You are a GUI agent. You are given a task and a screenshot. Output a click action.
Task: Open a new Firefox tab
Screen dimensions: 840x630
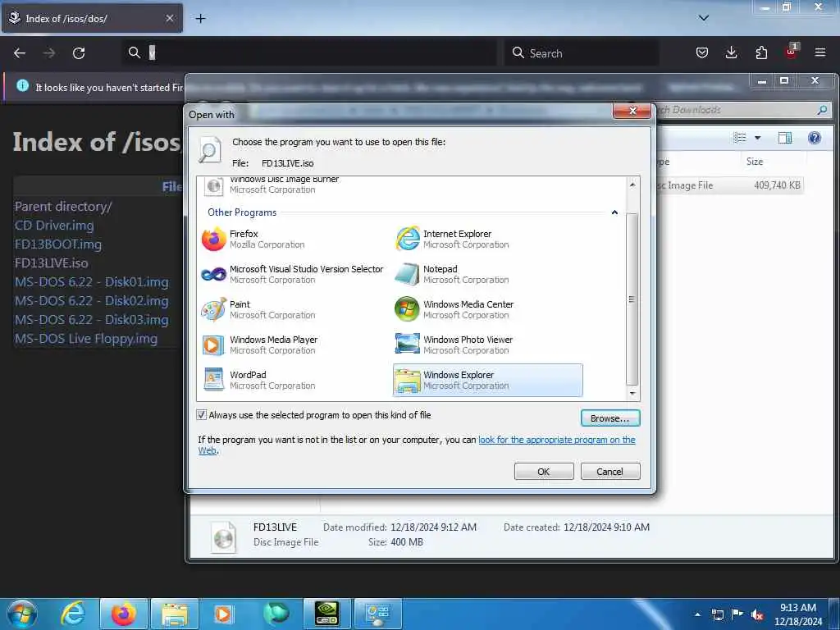[x=200, y=19]
